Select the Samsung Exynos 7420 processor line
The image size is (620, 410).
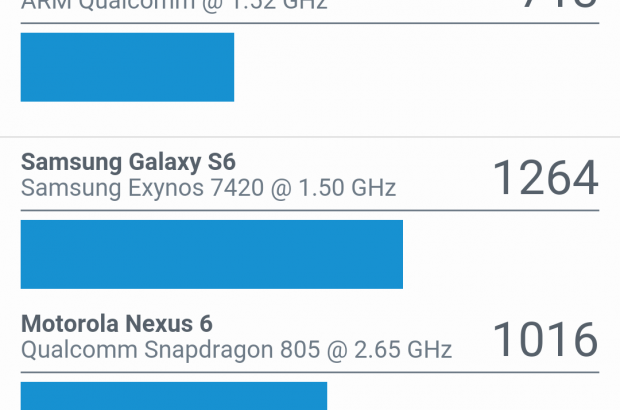(x=208, y=187)
